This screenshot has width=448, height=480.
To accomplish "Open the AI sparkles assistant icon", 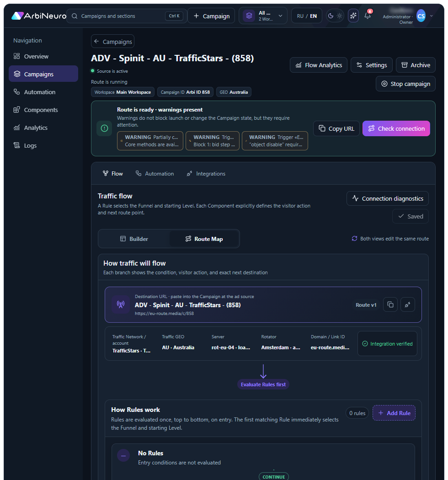I will click(x=353, y=16).
